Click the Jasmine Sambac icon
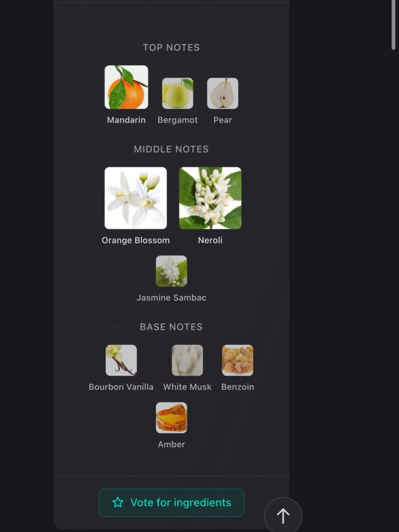 tap(171, 271)
